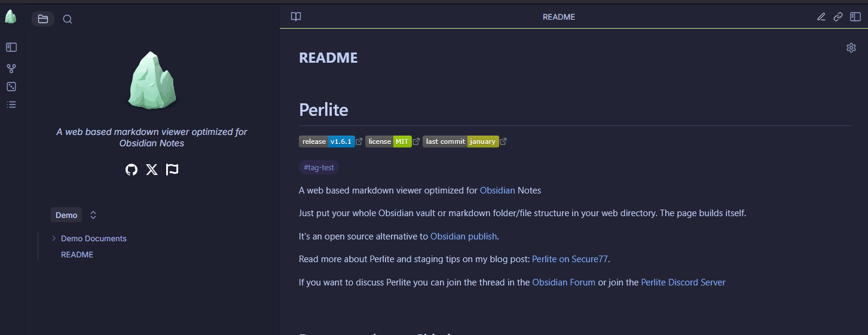The image size is (868, 335).
Task: Open the files explorer tab
Action: pyautogui.click(x=43, y=19)
